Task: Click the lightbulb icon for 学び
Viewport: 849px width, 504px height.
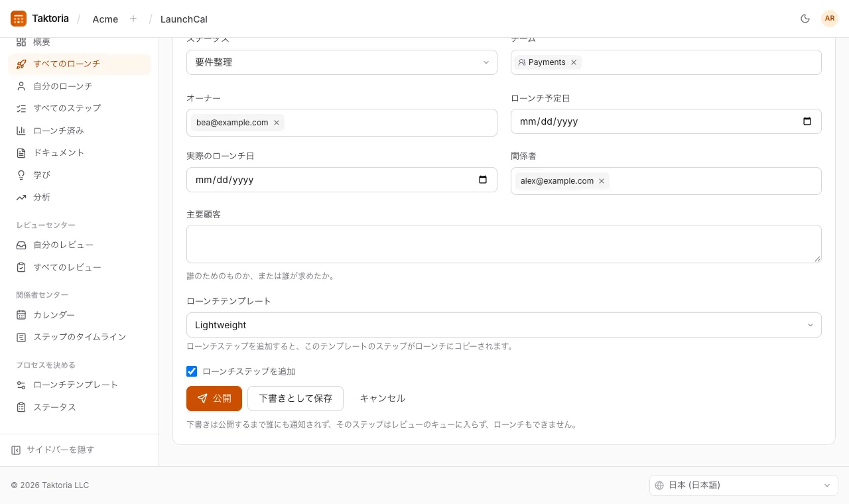Action: pyautogui.click(x=21, y=175)
